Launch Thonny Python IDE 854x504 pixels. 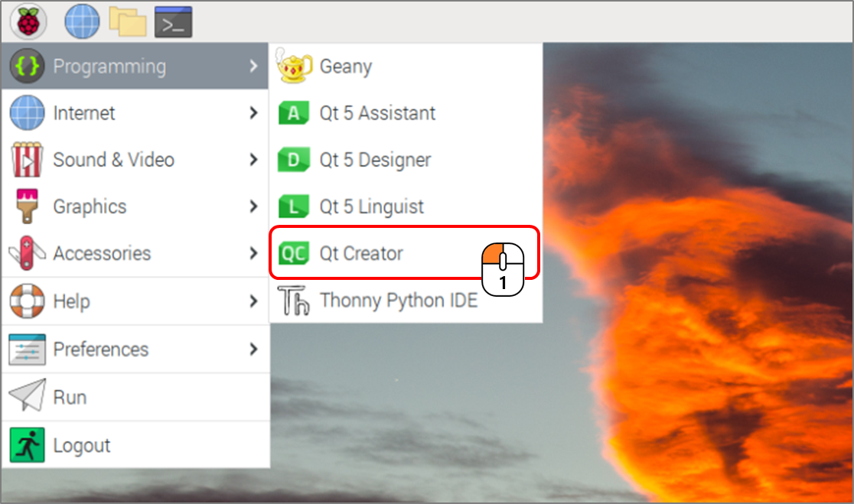(406, 301)
